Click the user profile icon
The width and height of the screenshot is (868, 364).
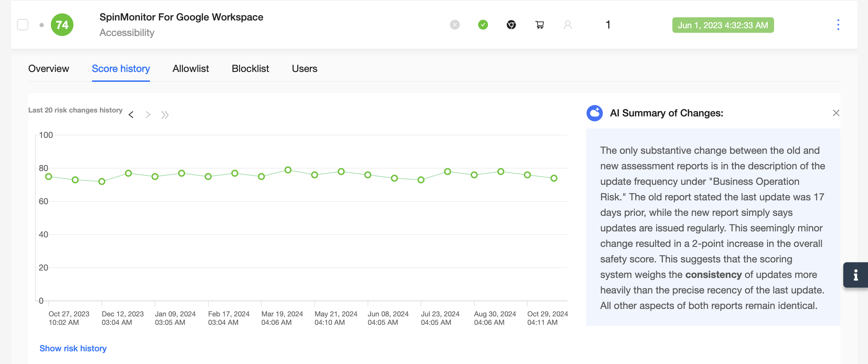[x=568, y=25]
